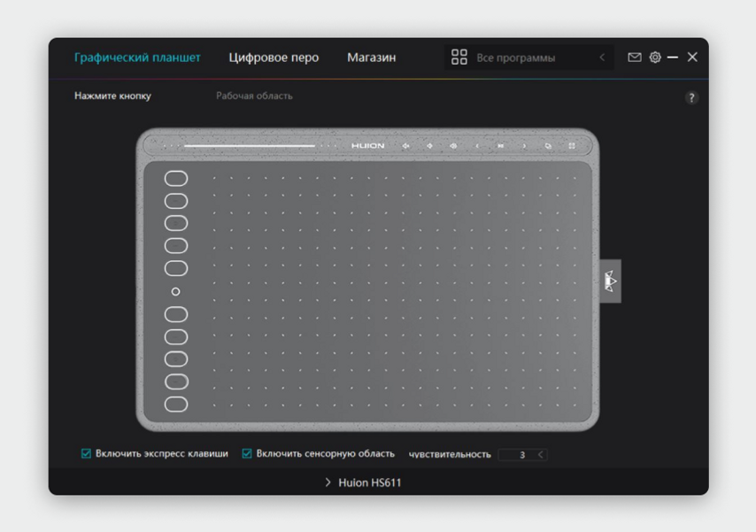Open the Магазин tab
The image size is (756, 532).
pyautogui.click(x=371, y=58)
